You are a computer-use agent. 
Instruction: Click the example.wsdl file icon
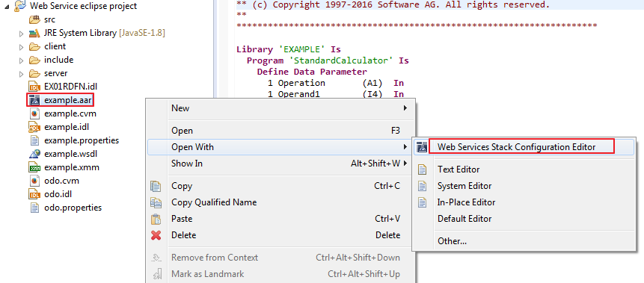coord(34,154)
